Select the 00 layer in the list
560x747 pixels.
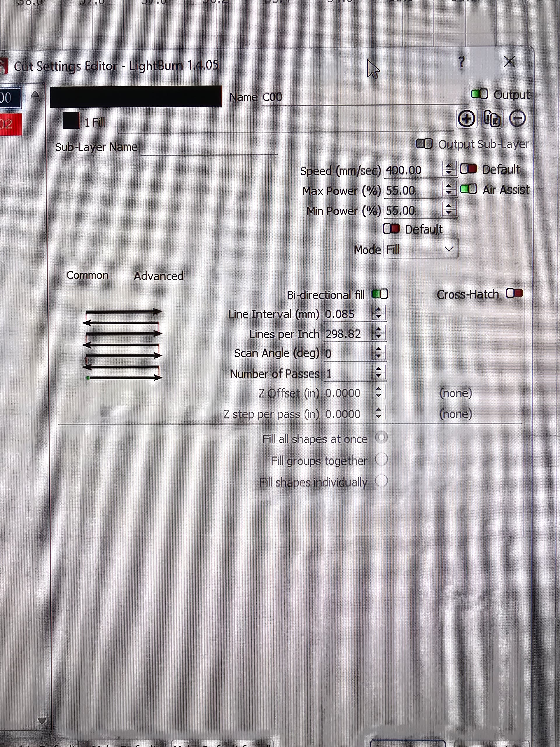coord(10,98)
